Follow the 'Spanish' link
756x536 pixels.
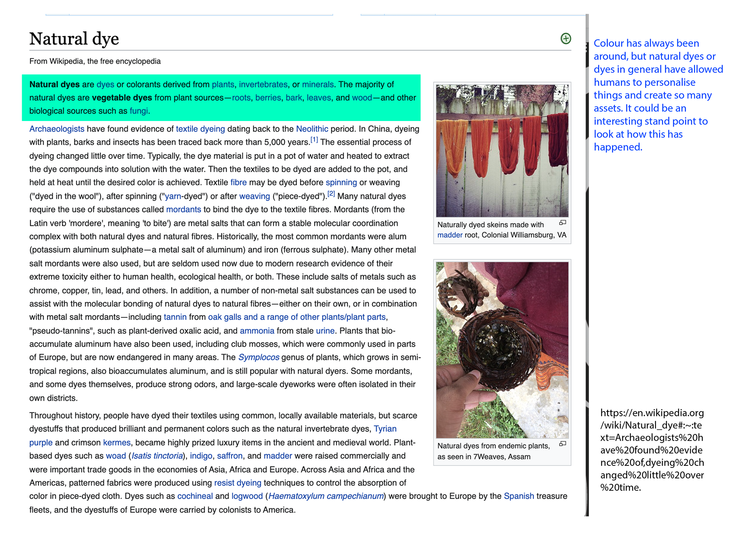point(519,496)
